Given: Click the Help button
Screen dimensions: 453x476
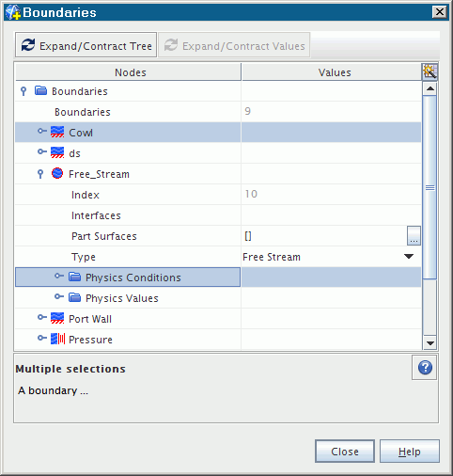Looking at the screenshot, I should [x=410, y=451].
